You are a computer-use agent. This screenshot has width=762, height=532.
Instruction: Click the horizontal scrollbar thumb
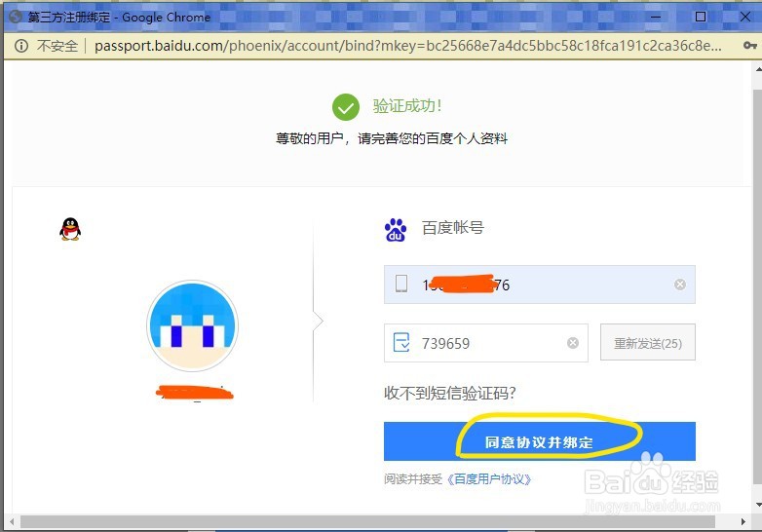367,522
